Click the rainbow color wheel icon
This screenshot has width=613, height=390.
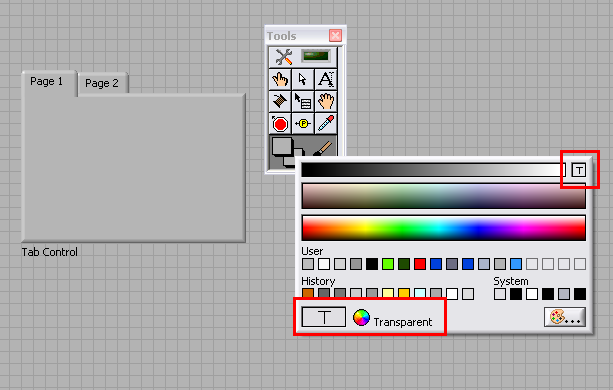361,317
